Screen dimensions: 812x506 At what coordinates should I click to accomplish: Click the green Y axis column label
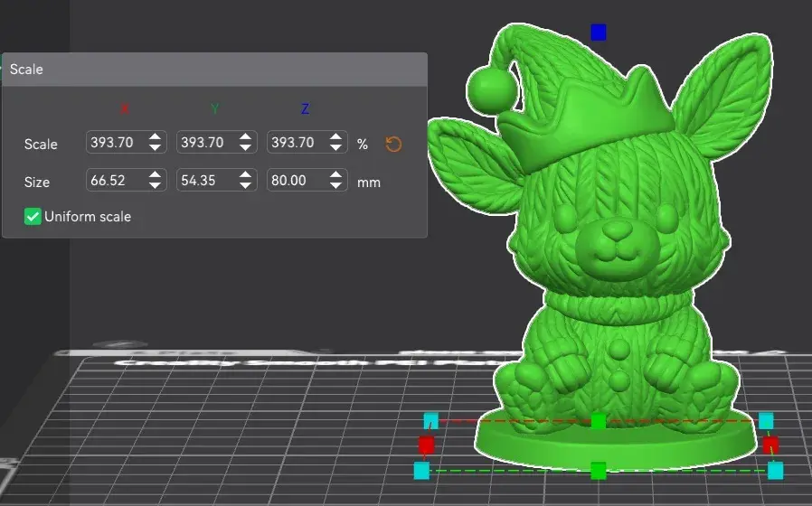[215, 108]
